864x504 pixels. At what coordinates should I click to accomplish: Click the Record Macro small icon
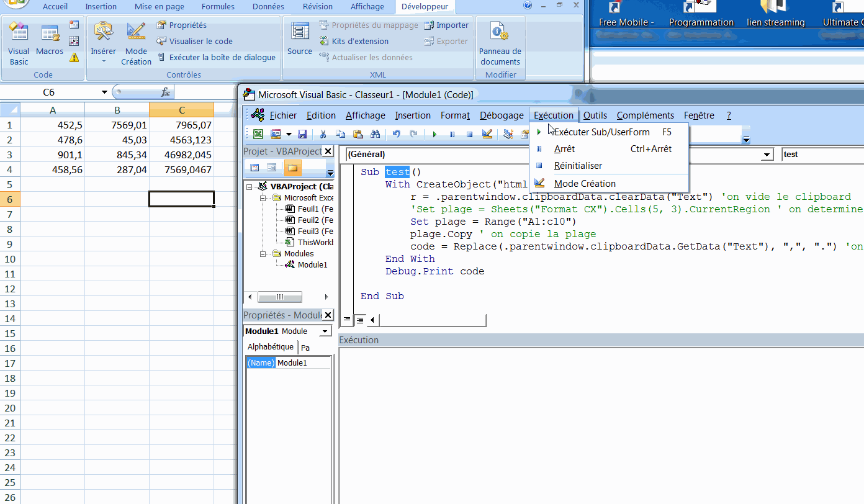[x=74, y=25]
